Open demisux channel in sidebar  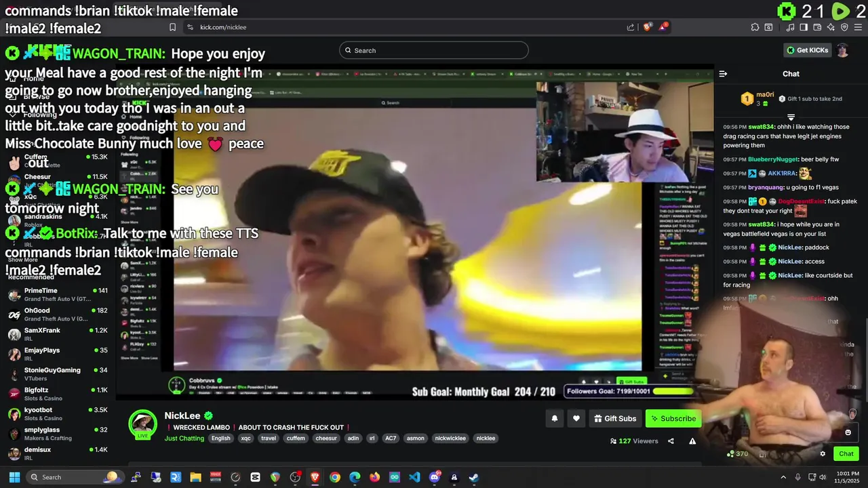58,453
